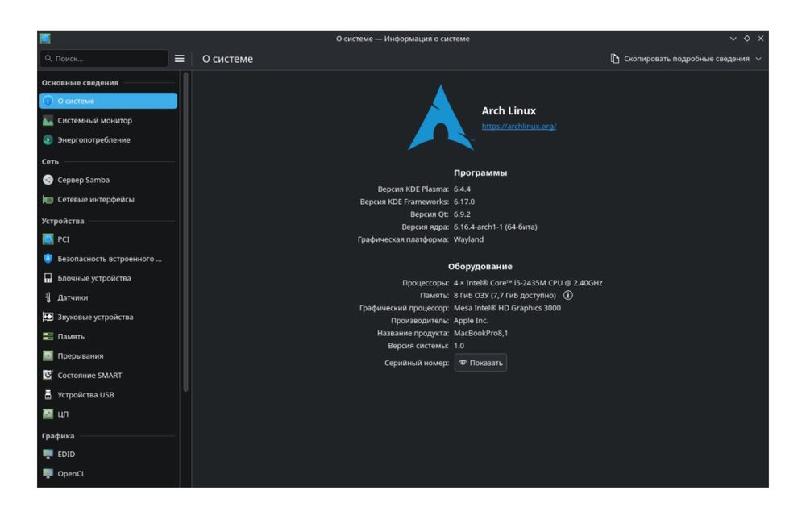Click the Wayland platform value
This screenshot has width=806, height=532.
click(468, 239)
